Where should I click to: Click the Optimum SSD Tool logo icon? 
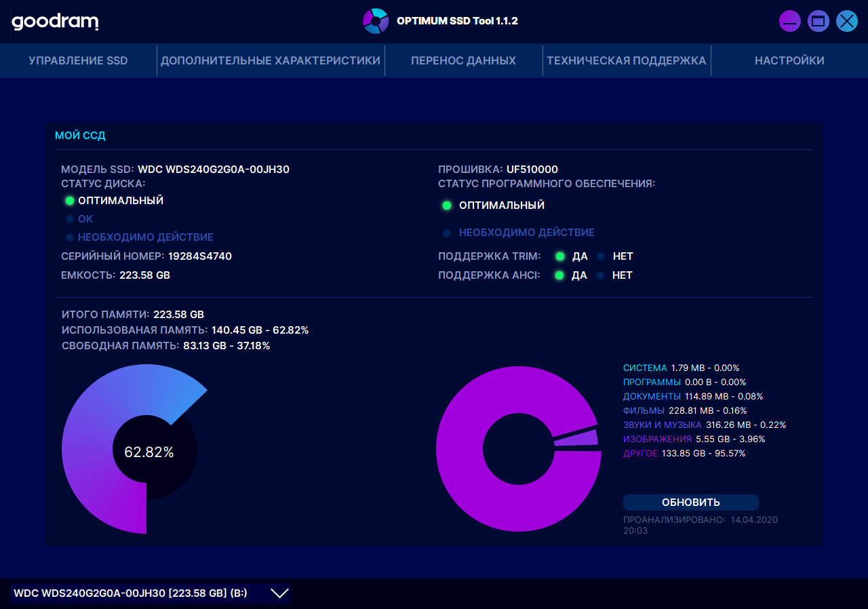[x=375, y=21]
